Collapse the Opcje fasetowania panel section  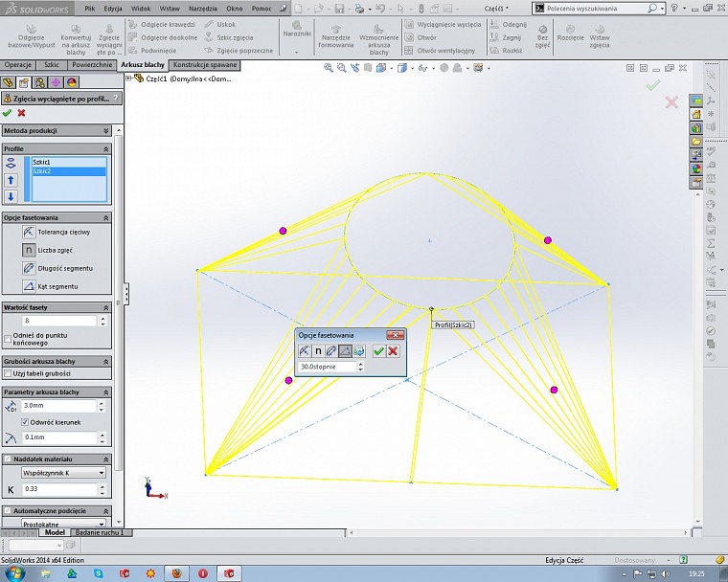(x=105, y=217)
